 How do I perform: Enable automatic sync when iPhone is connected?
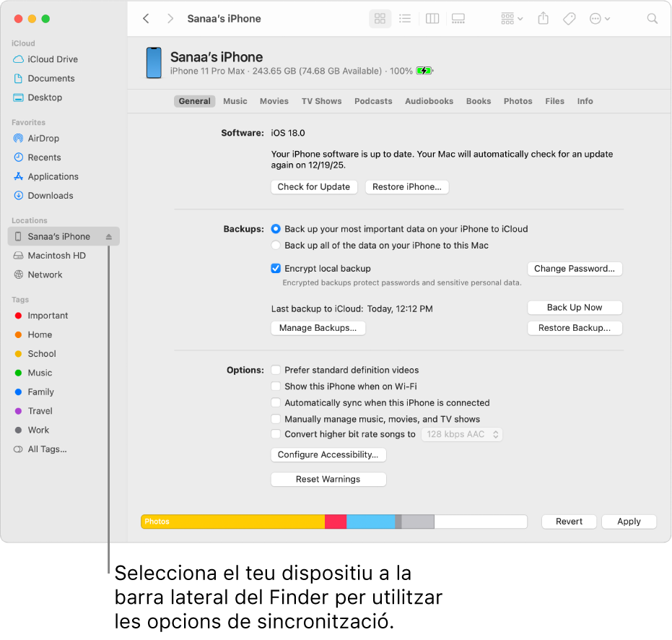(x=276, y=403)
